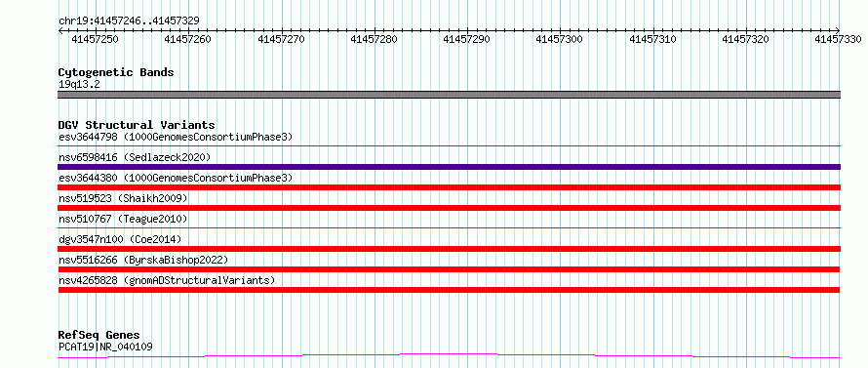Click the RefSeq Genes track title
The image size is (868, 368).
(99, 336)
